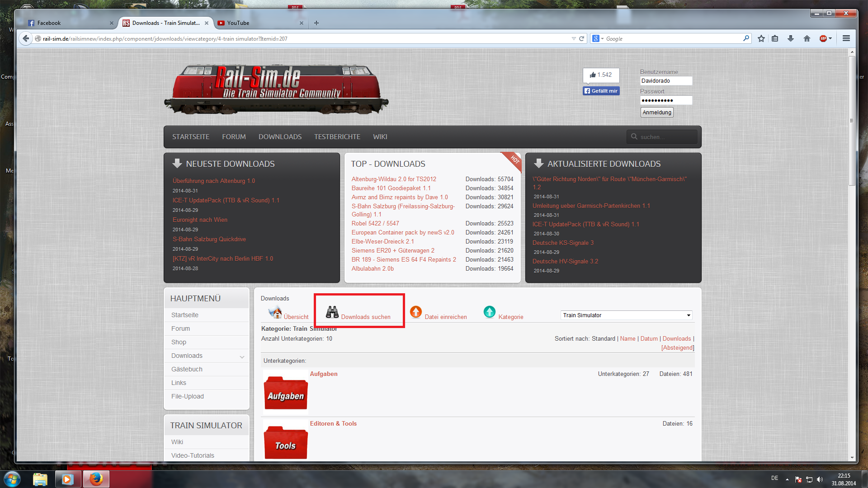Open Windows Explorer from the taskbar
The height and width of the screenshot is (488, 868).
point(40,479)
